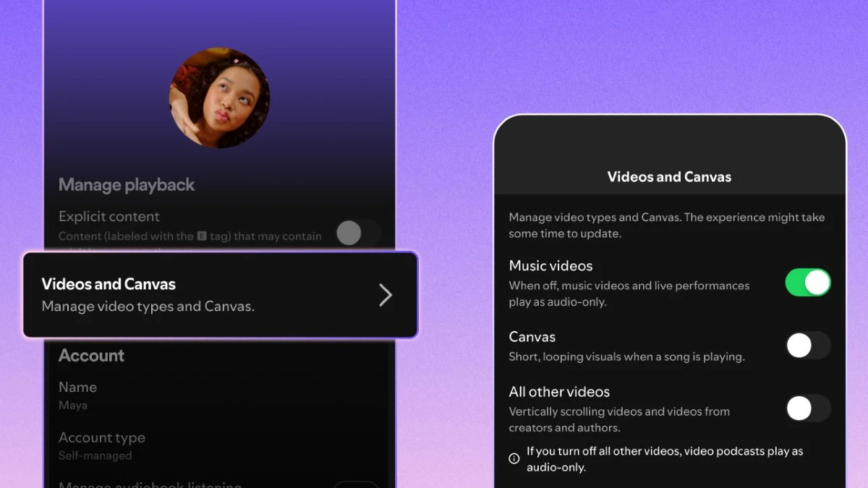
Task: Click the Manage playback section heading
Action: [x=127, y=185]
